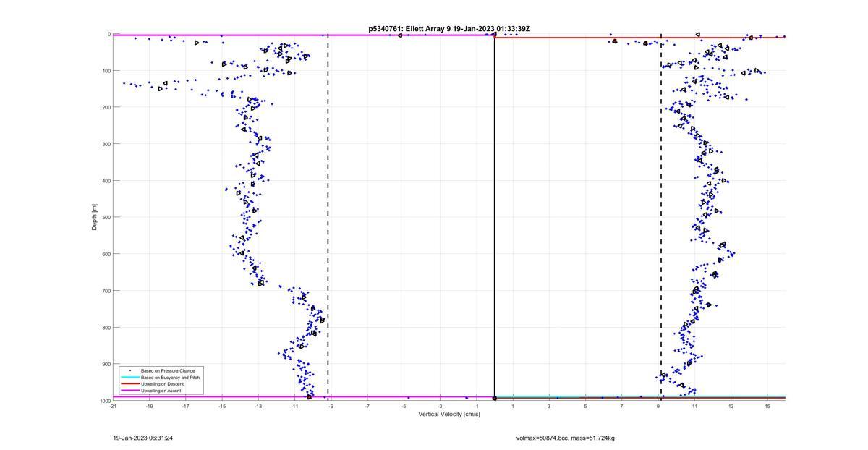Viewport: 868px width, 450px height.
Task: Click x-axis tick label "5"
Action: [585, 407]
